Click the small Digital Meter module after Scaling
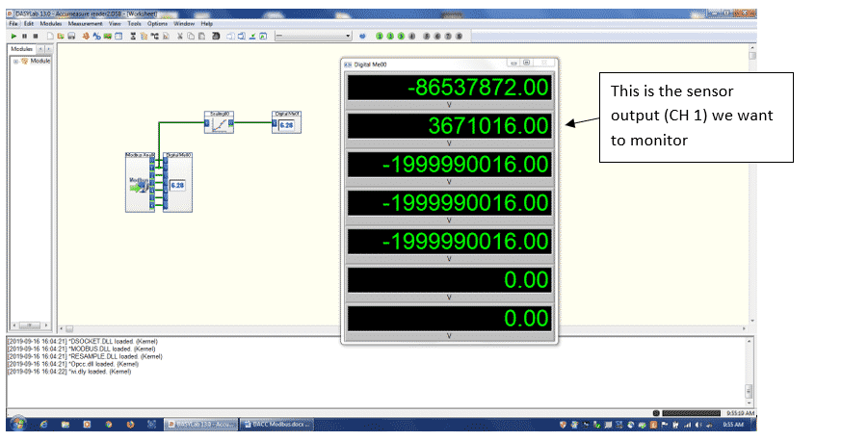This screenshot has width=868, height=441. pyautogui.click(x=286, y=125)
